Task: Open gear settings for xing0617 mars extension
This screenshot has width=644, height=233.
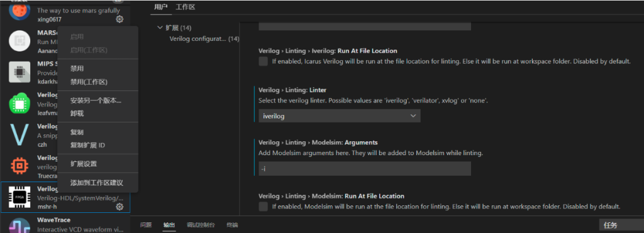Action: point(119,19)
